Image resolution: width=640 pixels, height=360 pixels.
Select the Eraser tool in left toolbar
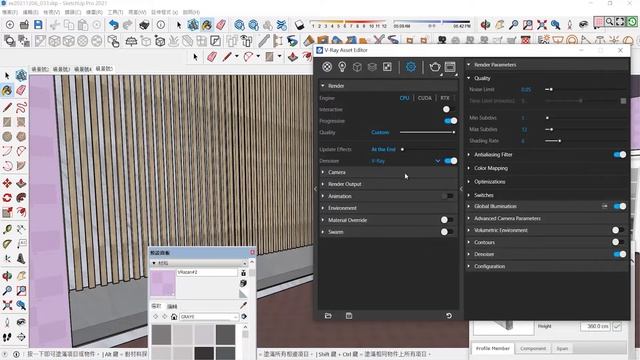pyautogui.click(x=21, y=90)
